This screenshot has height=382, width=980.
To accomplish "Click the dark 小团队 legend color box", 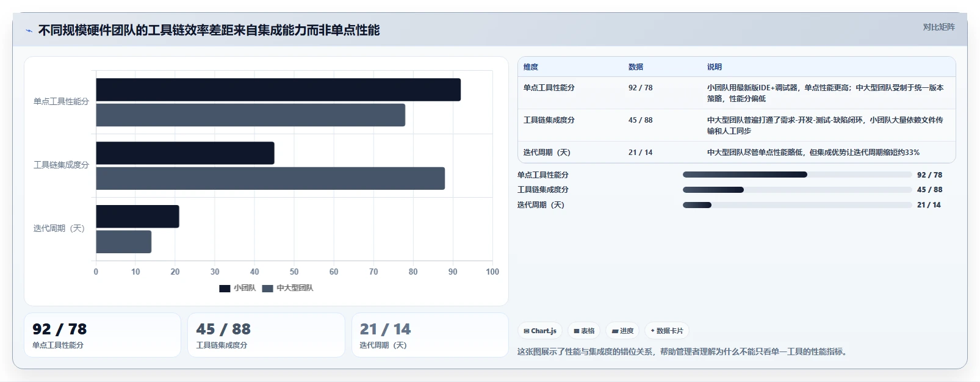I will tap(225, 288).
